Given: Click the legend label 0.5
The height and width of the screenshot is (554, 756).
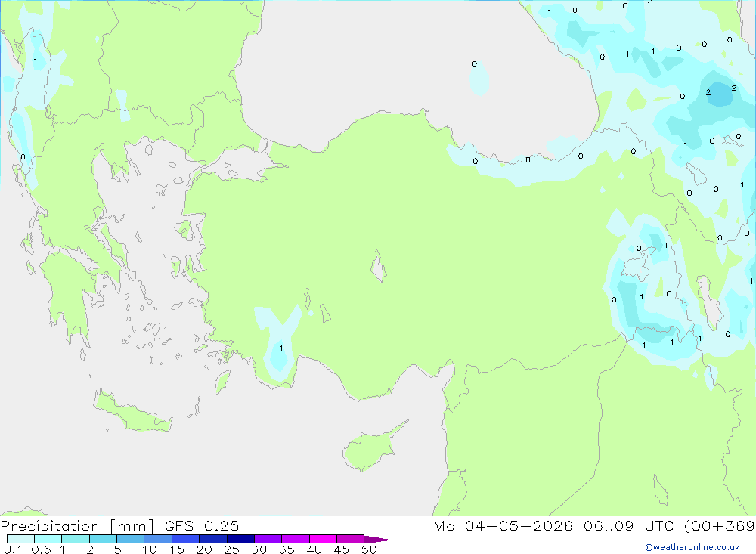Looking at the screenshot, I should pos(41,549).
